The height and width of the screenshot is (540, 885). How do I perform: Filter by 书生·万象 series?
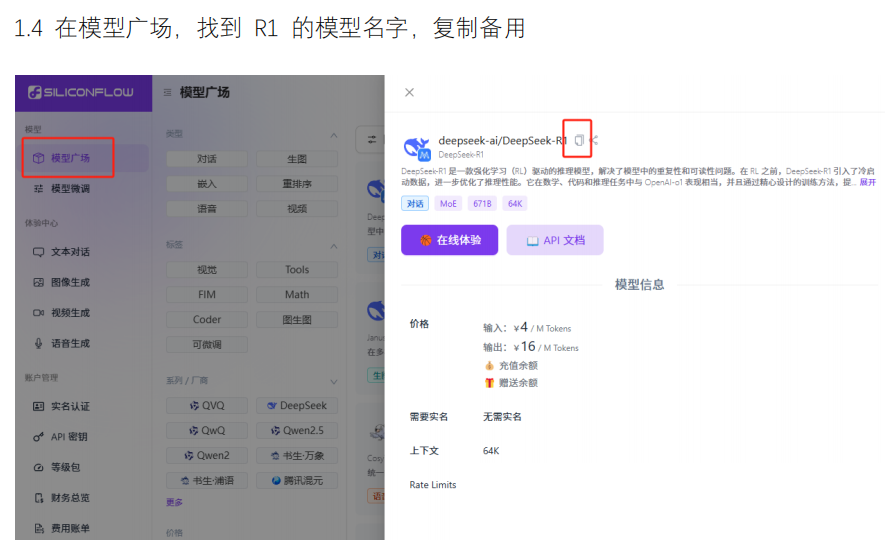297,455
